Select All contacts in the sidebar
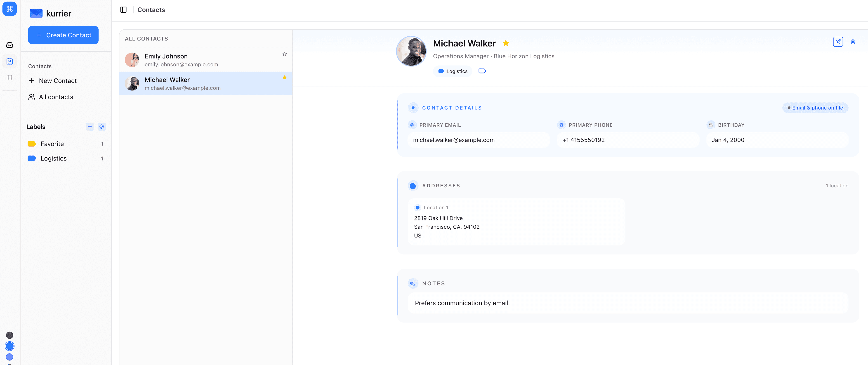The width and height of the screenshot is (868, 365). point(56,97)
